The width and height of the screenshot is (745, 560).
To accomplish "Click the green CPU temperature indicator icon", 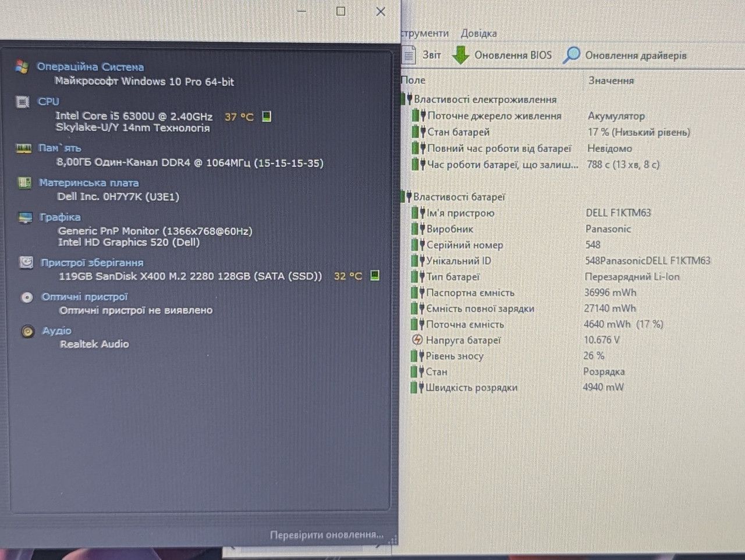I will pos(267,116).
